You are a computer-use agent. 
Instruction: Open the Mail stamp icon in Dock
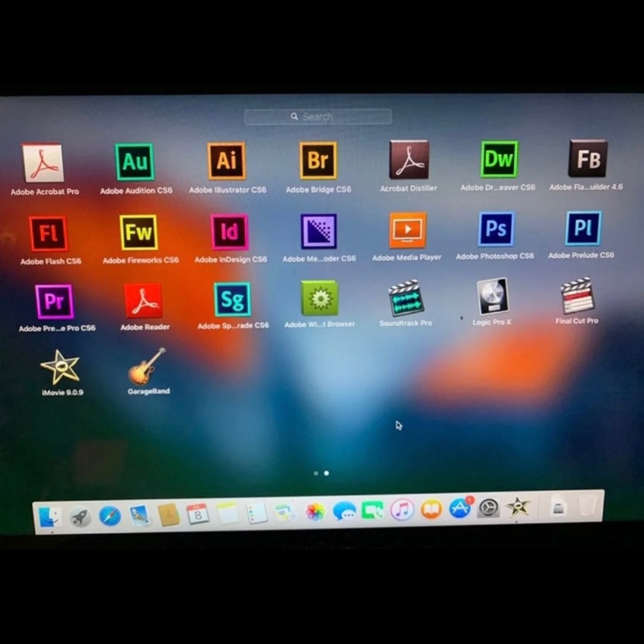[x=140, y=515]
